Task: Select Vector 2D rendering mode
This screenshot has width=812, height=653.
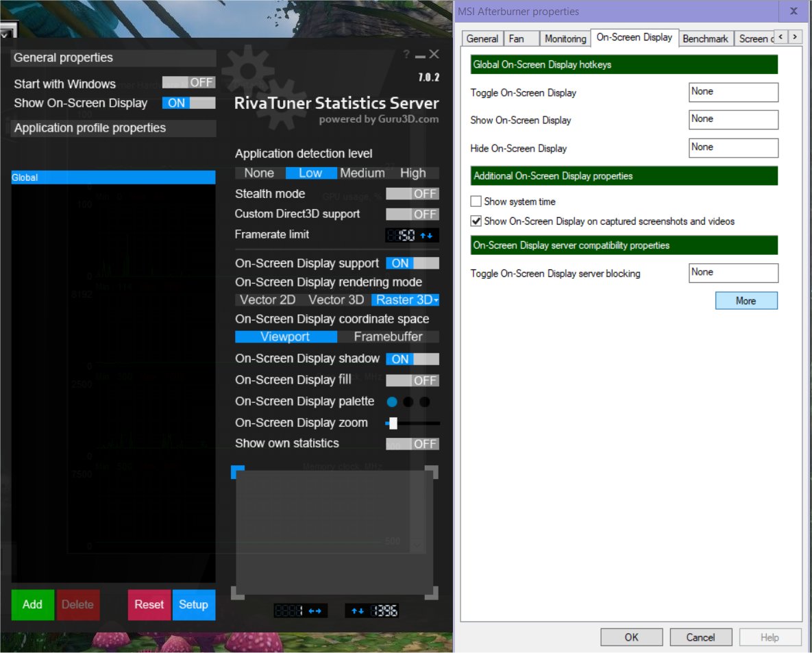Action: click(x=268, y=300)
